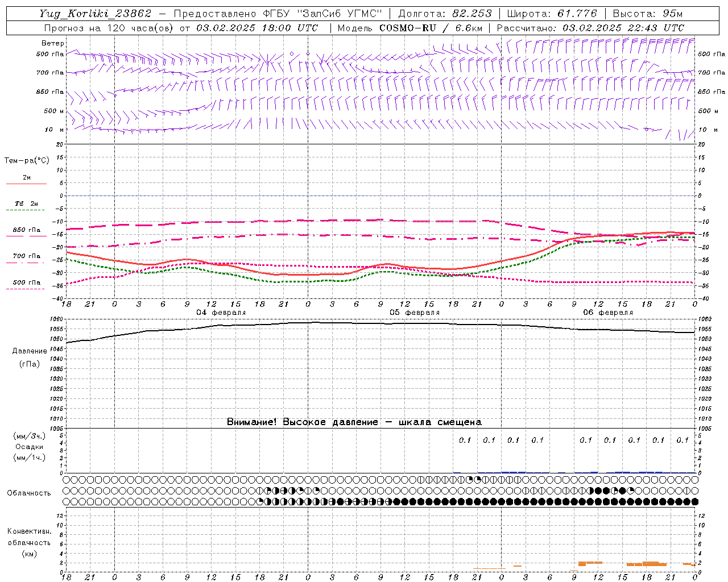Click the 06 февраля date label
Screen dimensions: 728x582
coord(607,313)
